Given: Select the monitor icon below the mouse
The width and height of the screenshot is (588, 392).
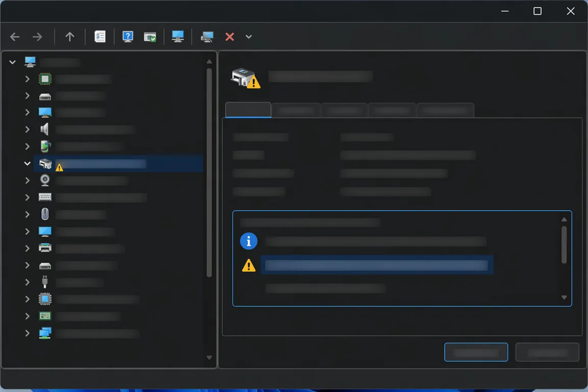Looking at the screenshot, I should click(45, 231).
